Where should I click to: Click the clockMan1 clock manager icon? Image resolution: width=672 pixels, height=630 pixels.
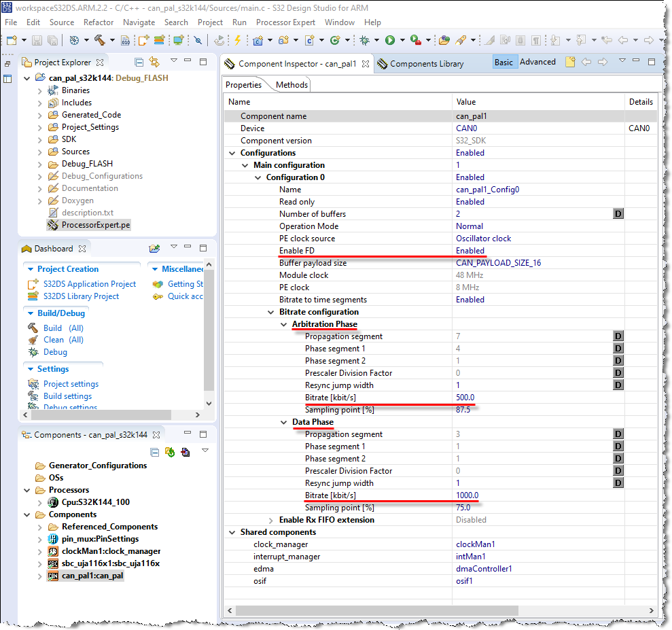click(x=53, y=551)
